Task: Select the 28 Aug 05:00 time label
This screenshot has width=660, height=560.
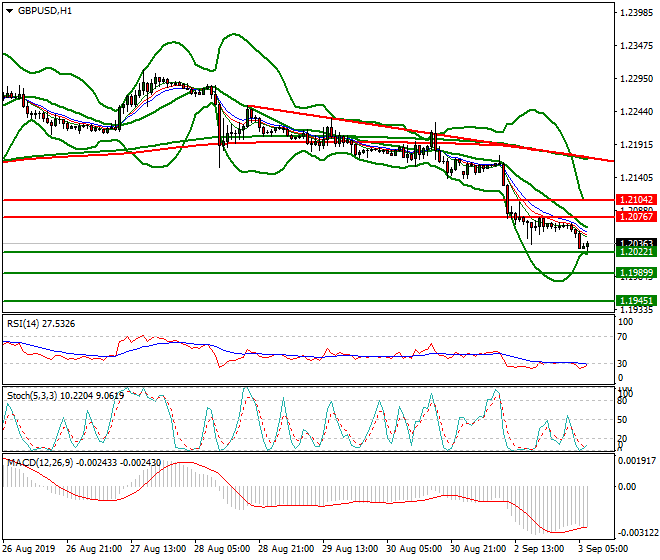Action: 222,549
